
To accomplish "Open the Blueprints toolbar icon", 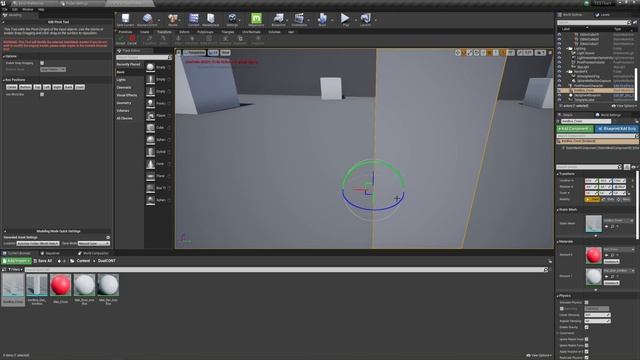I will pyautogui.click(x=278, y=19).
